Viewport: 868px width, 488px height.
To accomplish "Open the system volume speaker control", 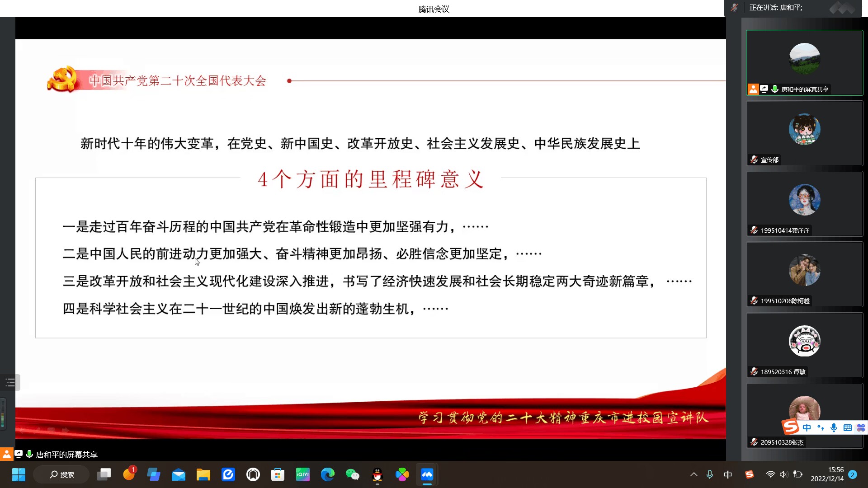I will pos(783,474).
